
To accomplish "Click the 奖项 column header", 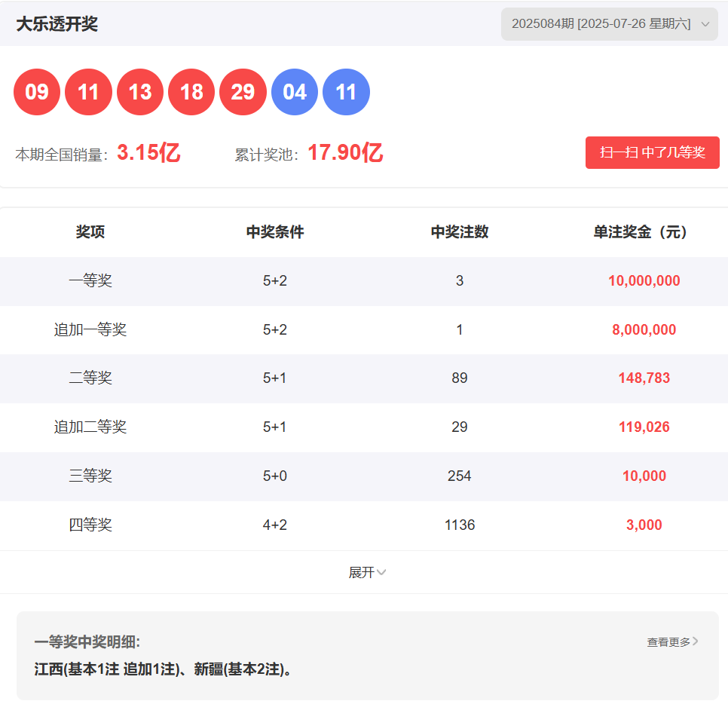I will click(x=90, y=232).
